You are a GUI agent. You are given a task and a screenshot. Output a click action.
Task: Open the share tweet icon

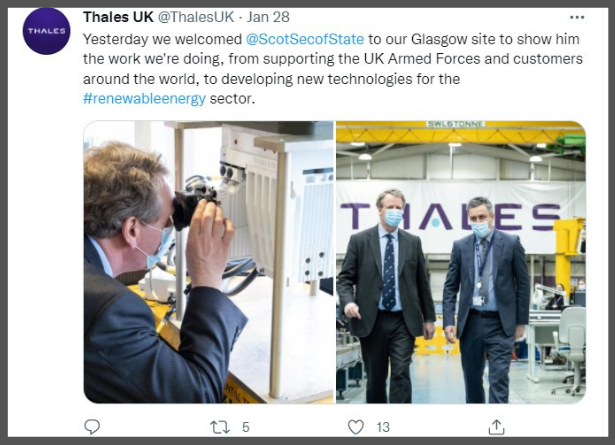pyautogui.click(x=497, y=427)
